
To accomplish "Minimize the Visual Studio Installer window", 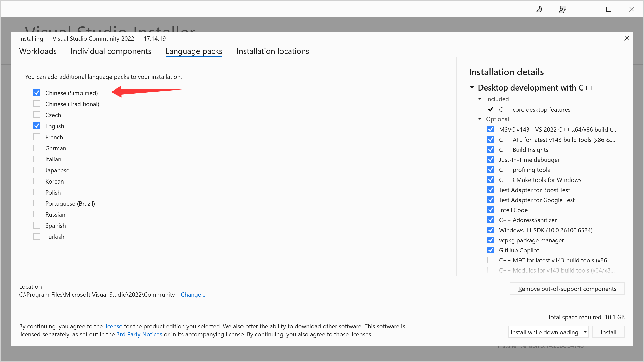I will coord(586,9).
